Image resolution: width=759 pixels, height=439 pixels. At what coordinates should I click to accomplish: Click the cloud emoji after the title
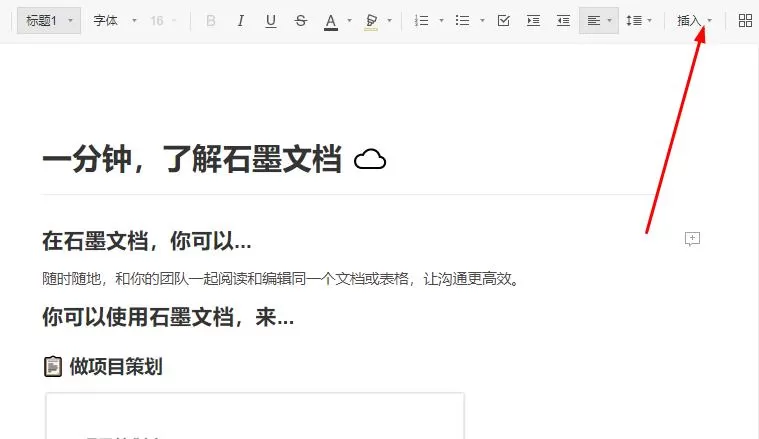(370, 159)
